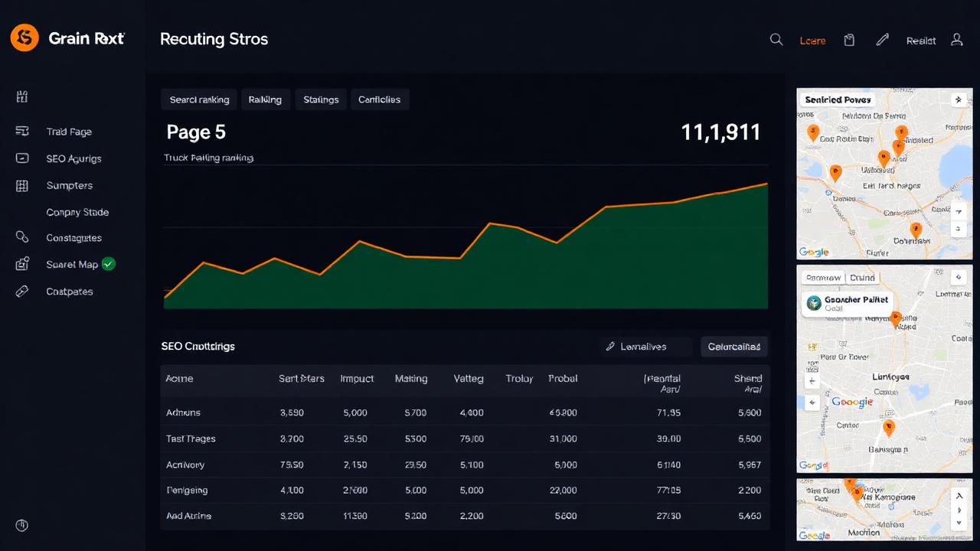
Task: Select the Stafings tab
Action: pos(321,99)
